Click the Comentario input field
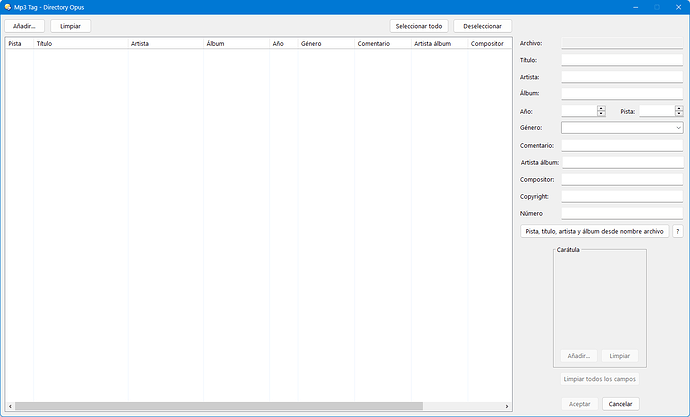The width and height of the screenshot is (690, 417). click(x=621, y=146)
